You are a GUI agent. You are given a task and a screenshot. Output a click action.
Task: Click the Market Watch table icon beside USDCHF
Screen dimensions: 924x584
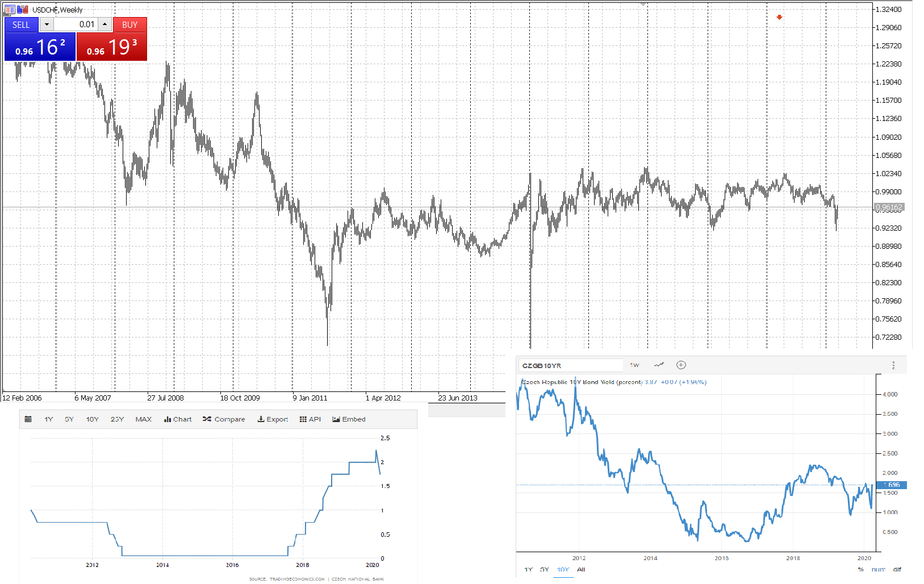10,9
